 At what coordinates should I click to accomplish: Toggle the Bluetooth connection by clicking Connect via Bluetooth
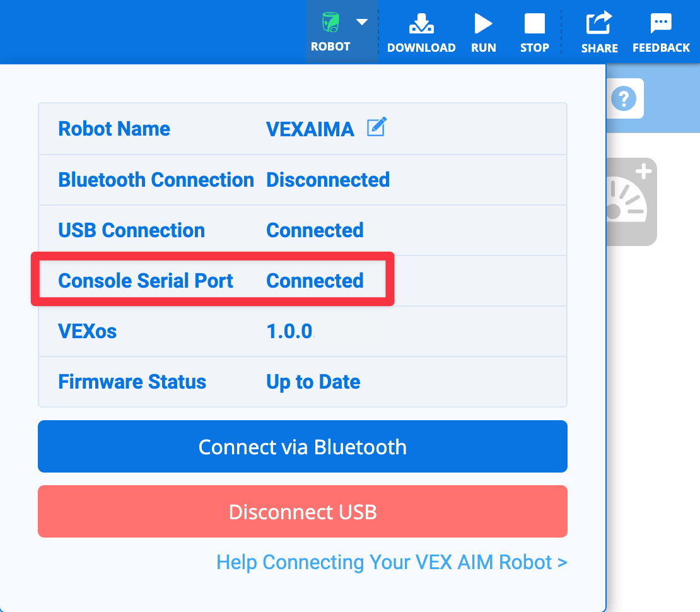(x=302, y=446)
